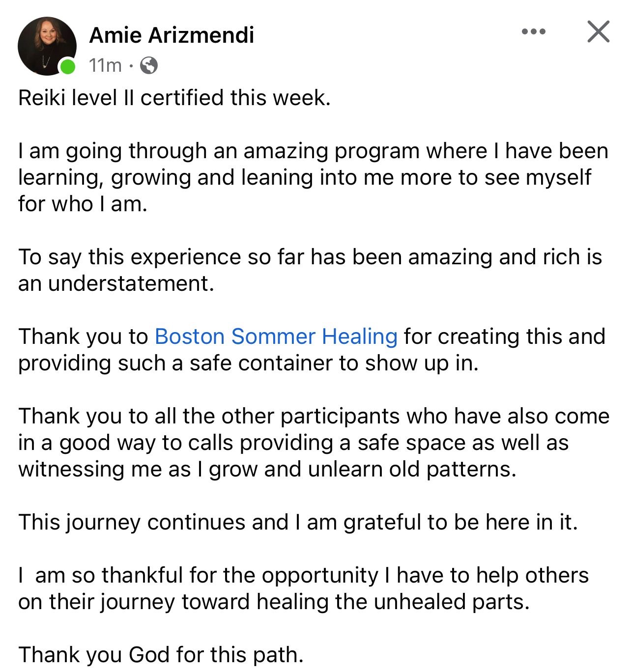The width and height of the screenshot is (631, 672).
Task: Open Amie Arizmendi's profile picture
Action: 47,46
